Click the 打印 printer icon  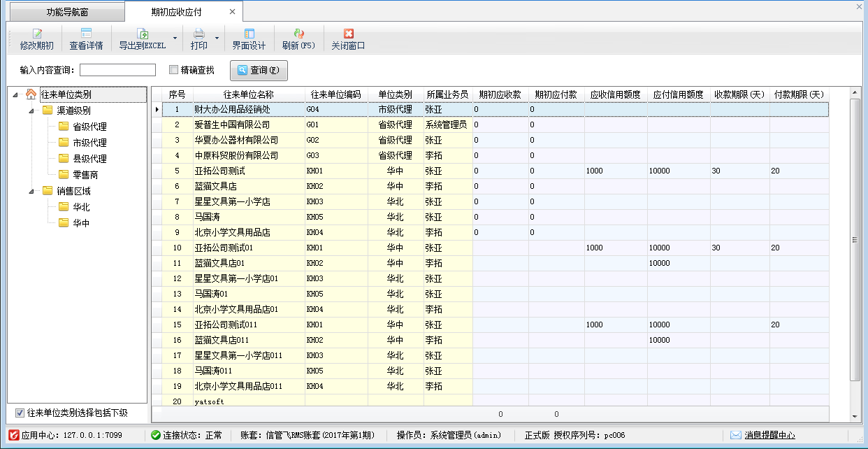[x=198, y=34]
